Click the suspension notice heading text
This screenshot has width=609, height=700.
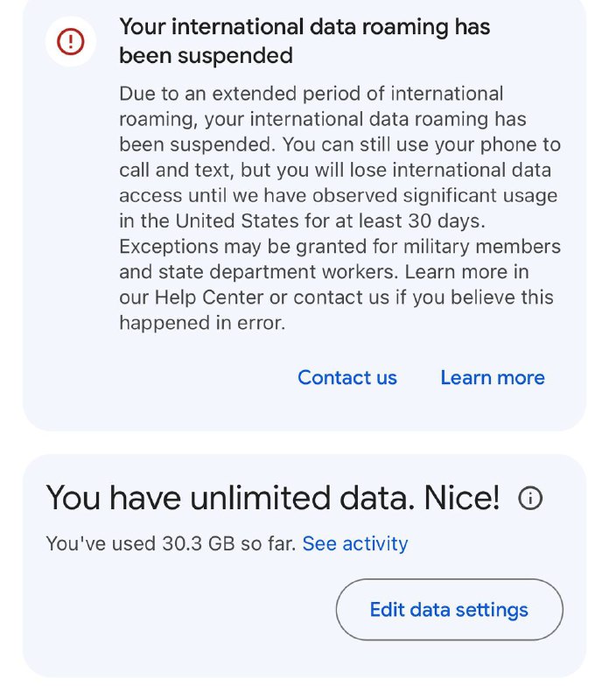point(304,40)
